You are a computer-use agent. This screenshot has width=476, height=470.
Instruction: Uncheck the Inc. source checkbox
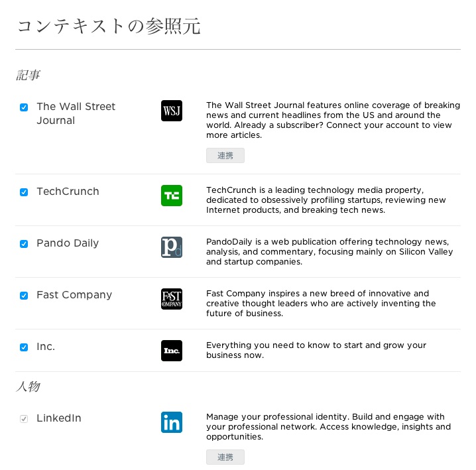(x=24, y=347)
